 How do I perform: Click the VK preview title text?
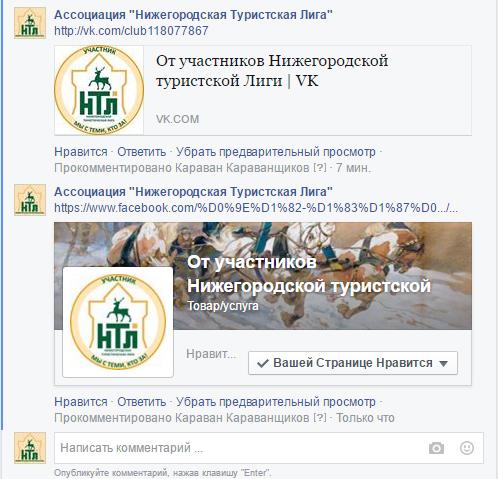[272, 71]
